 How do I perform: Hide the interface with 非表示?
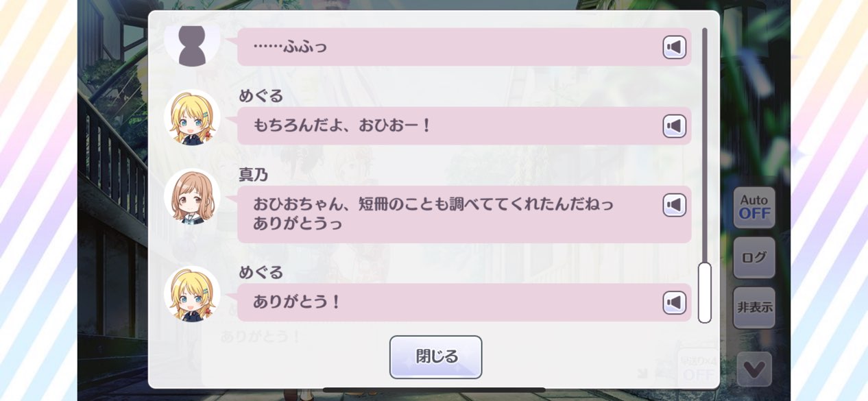tap(754, 307)
